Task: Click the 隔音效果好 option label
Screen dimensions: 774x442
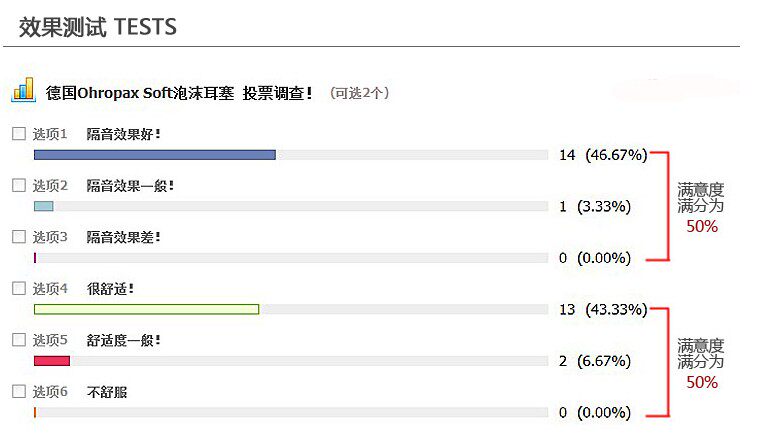Action: click(x=124, y=133)
